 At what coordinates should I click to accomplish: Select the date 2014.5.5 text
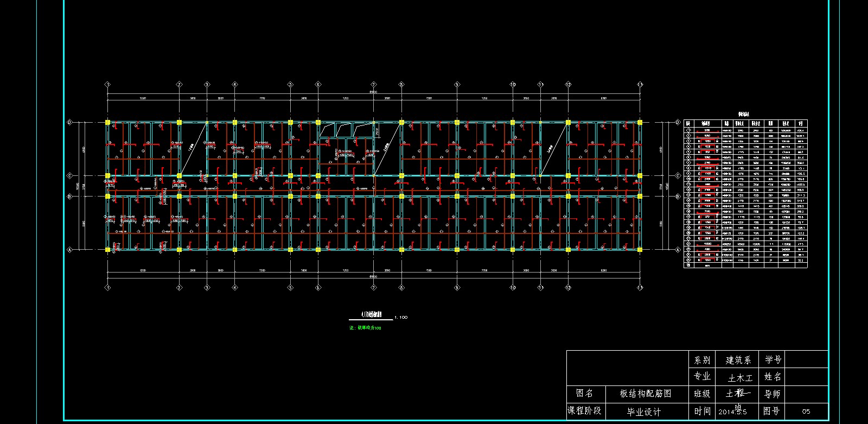point(732,412)
